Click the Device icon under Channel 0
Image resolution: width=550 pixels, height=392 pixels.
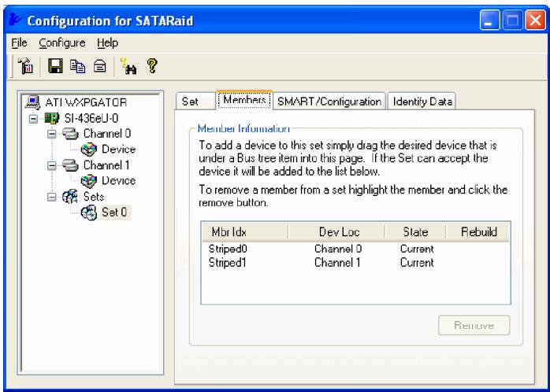(89, 150)
